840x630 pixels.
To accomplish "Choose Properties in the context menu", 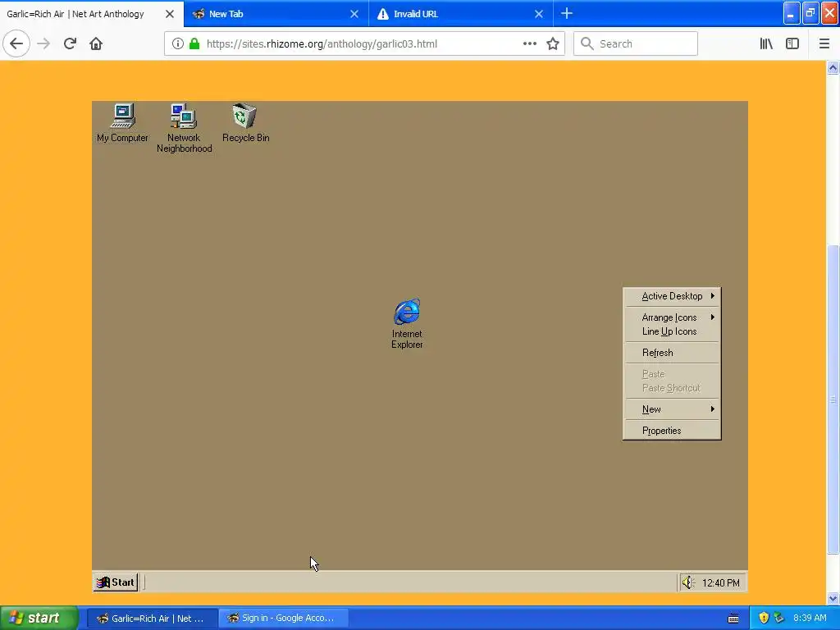I will coord(673,431).
